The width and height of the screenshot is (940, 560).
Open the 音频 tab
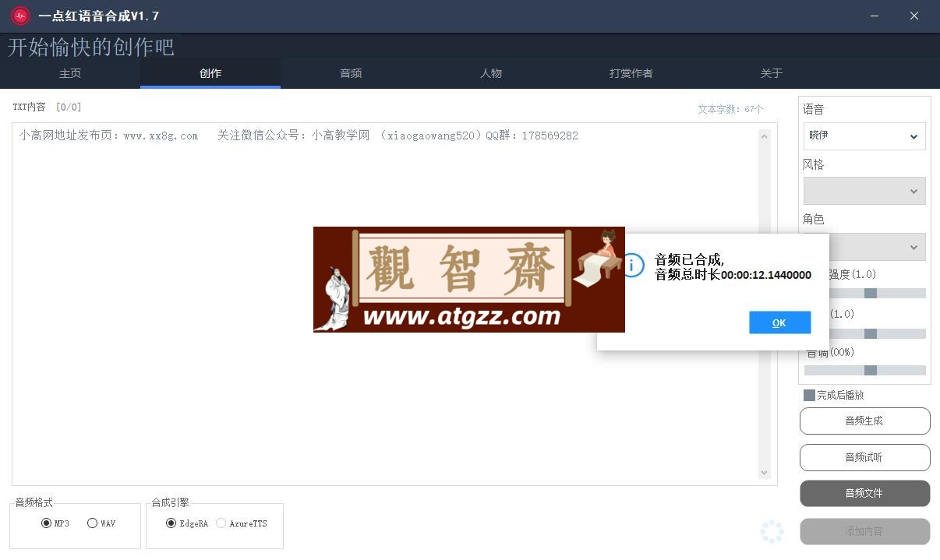pyautogui.click(x=351, y=73)
